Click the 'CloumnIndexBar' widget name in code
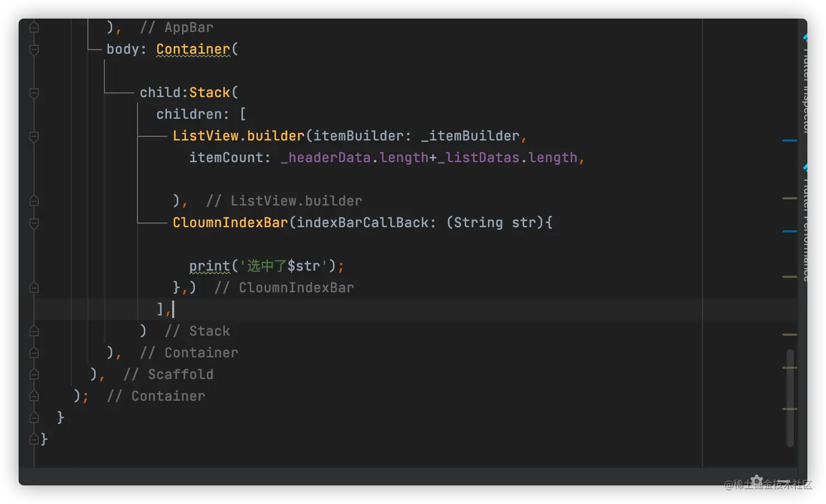The height and width of the screenshot is (504, 826). (230, 223)
